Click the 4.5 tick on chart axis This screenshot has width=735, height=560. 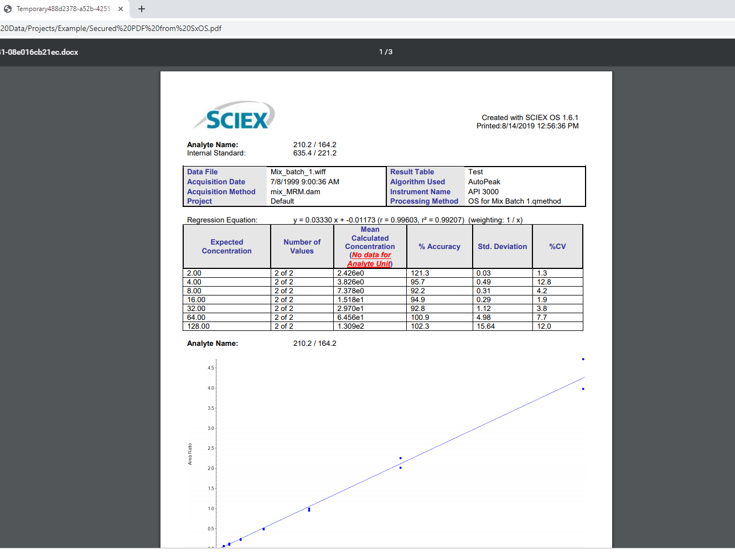click(210, 368)
